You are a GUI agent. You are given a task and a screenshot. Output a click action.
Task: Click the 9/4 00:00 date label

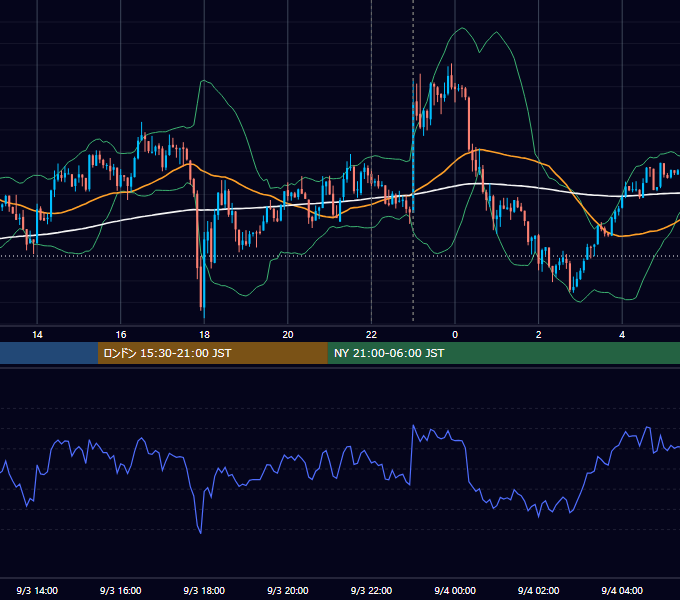455,590
